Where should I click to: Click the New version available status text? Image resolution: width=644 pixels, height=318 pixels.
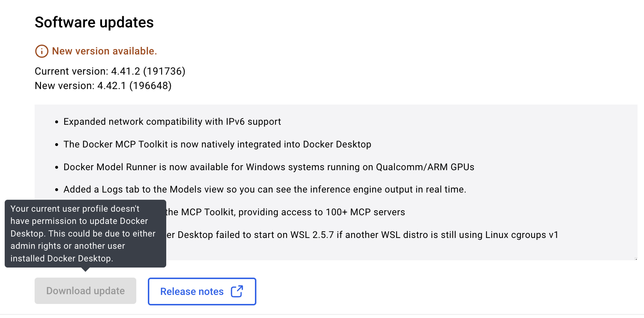tap(104, 51)
